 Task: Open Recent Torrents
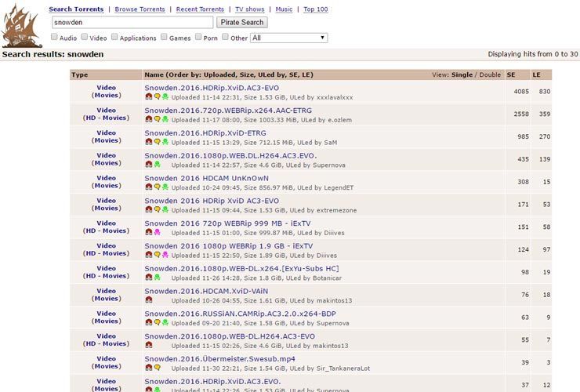click(200, 9)
